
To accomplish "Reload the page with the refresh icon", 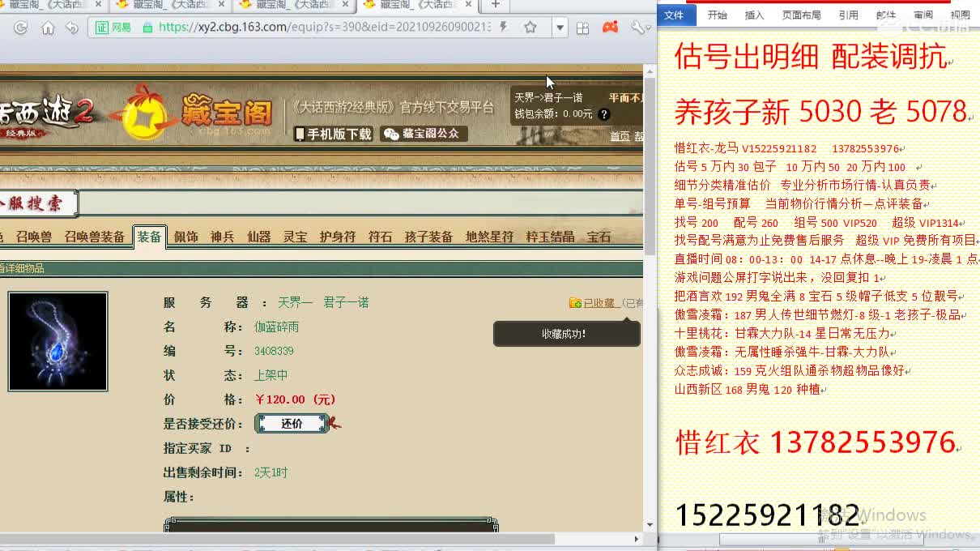I will [x=21, y=28].
